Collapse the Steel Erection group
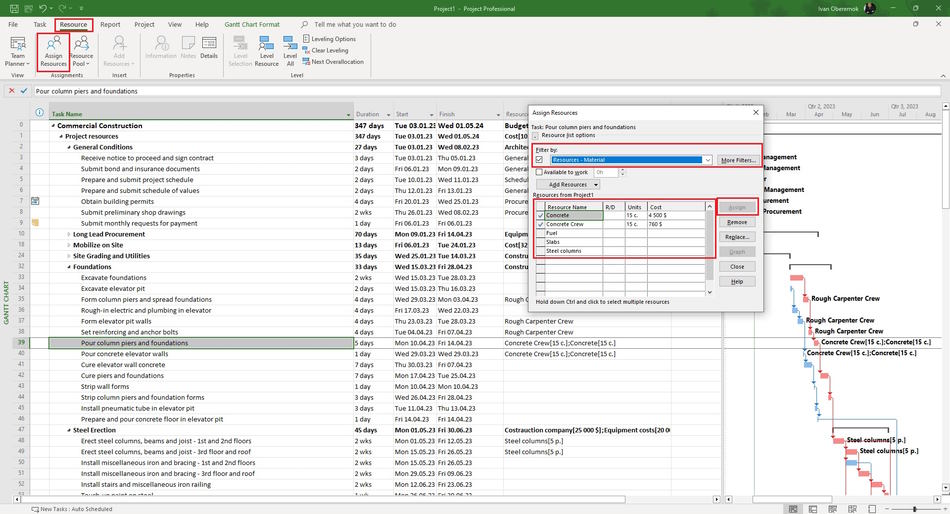950x514 pixels. click(x=69, y=430)
